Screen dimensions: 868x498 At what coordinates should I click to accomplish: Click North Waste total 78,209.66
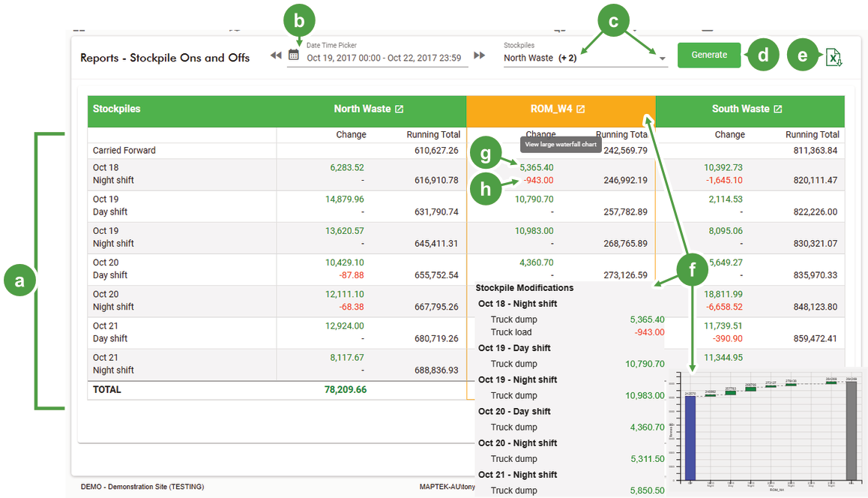pyautogui.click(x=346, y=390)
